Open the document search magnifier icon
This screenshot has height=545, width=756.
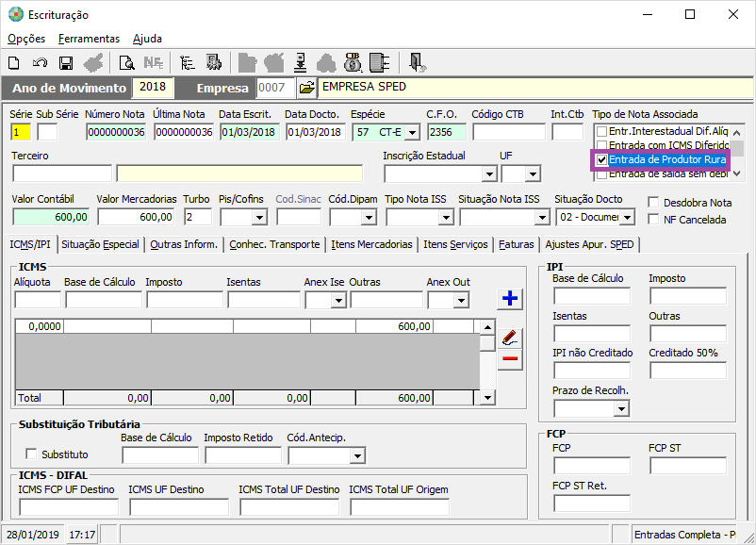click(126, 62)
